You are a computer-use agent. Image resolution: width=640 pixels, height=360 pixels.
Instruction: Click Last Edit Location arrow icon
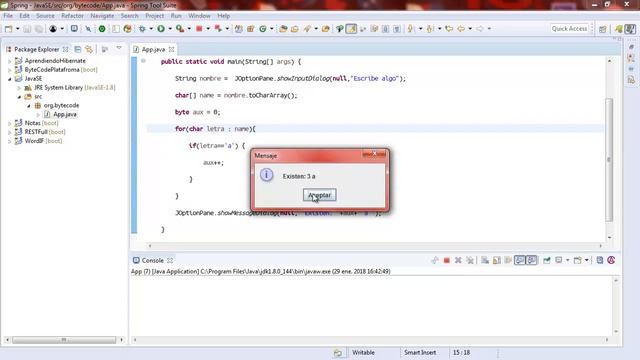(x=449, y=29)
